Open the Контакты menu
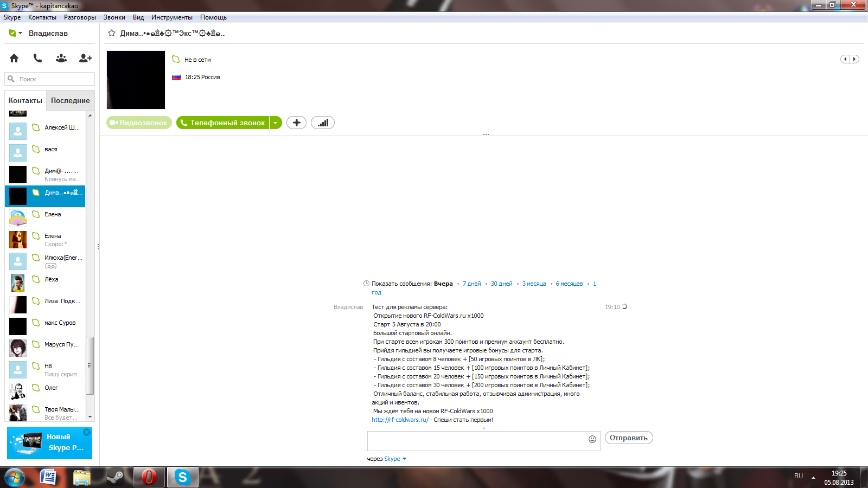Viewport: 868px width, 488px height. (42, 17)
